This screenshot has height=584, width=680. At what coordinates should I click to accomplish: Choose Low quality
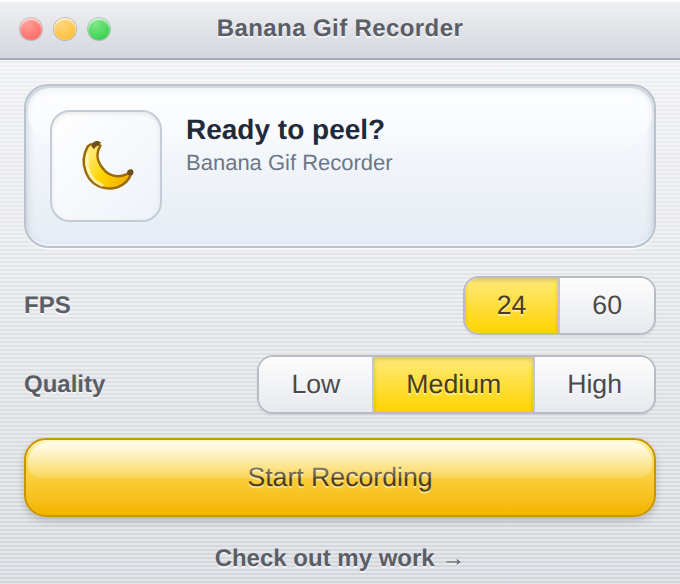tap(316, 384)
